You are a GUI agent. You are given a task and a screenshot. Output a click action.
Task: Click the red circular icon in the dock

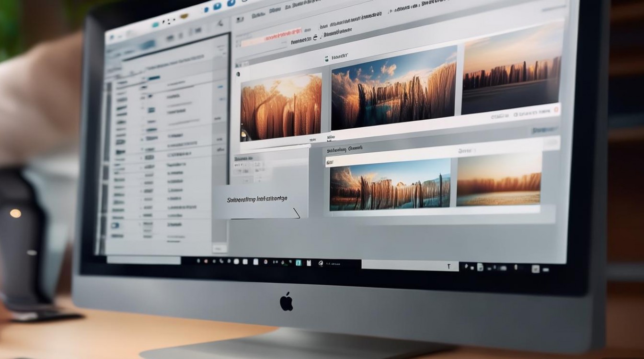[x=206, y=261]
